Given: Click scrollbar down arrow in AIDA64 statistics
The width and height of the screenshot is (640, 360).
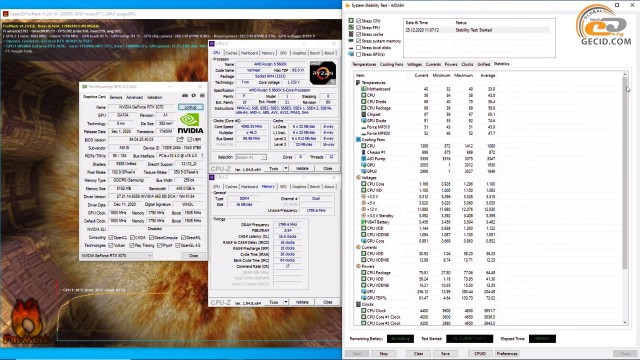Looking at the screenshot, I should [x=625, y=323].
